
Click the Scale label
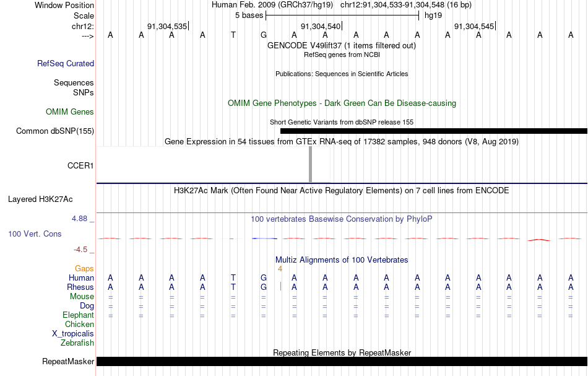[84, 15]
